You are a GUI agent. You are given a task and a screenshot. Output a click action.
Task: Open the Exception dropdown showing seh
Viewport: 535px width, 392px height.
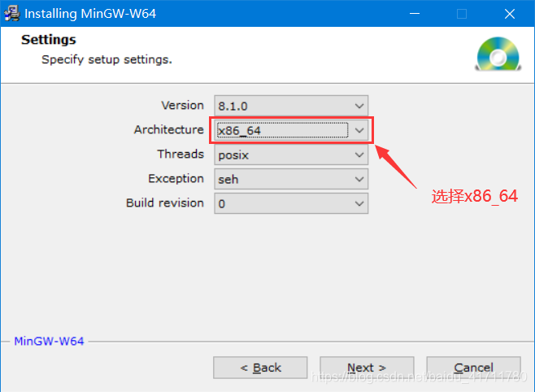291,179
